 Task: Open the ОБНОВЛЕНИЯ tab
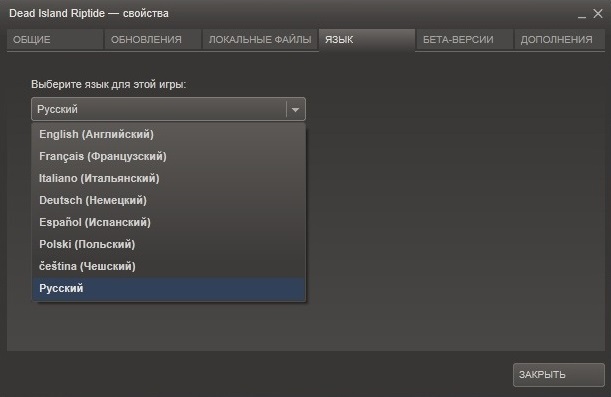click(153, 39)
